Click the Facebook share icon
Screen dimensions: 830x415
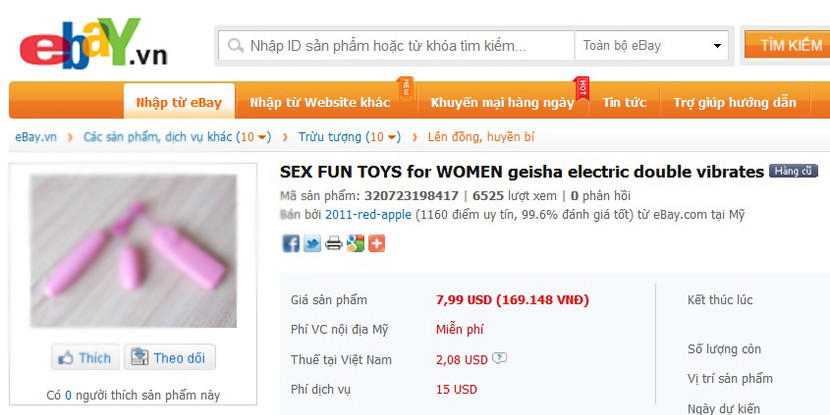tap(291, 243)
